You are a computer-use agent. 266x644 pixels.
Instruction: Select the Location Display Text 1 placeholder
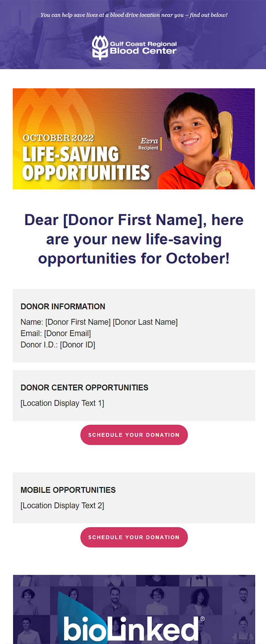[x=62, y=403]
